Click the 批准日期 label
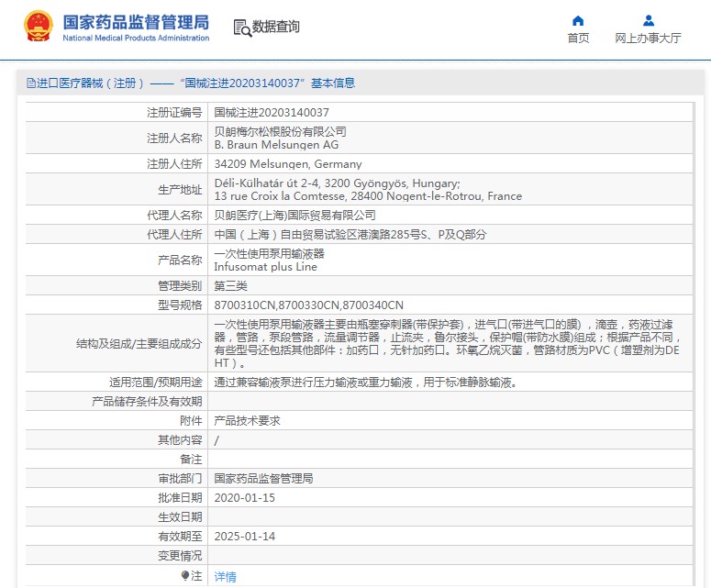The width and height of the screenshot is (711, 588). (180, 498)
